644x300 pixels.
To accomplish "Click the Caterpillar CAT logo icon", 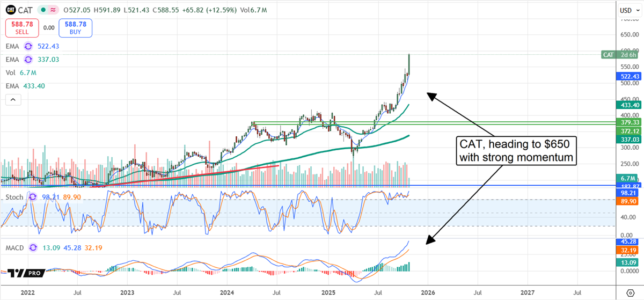I will 12,10.
